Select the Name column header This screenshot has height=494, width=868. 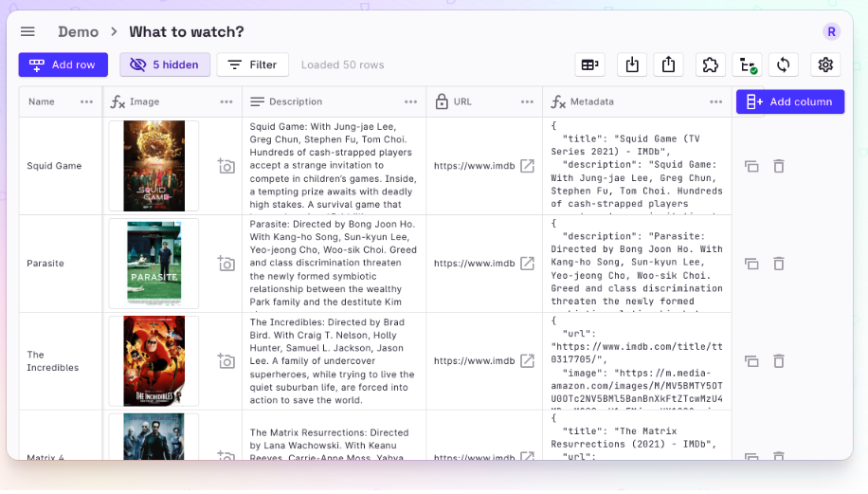click(x=61, y=101)
